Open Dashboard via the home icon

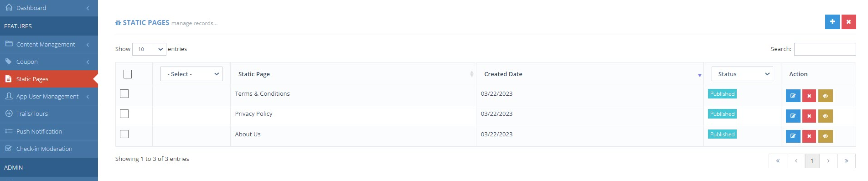(9, 8)
